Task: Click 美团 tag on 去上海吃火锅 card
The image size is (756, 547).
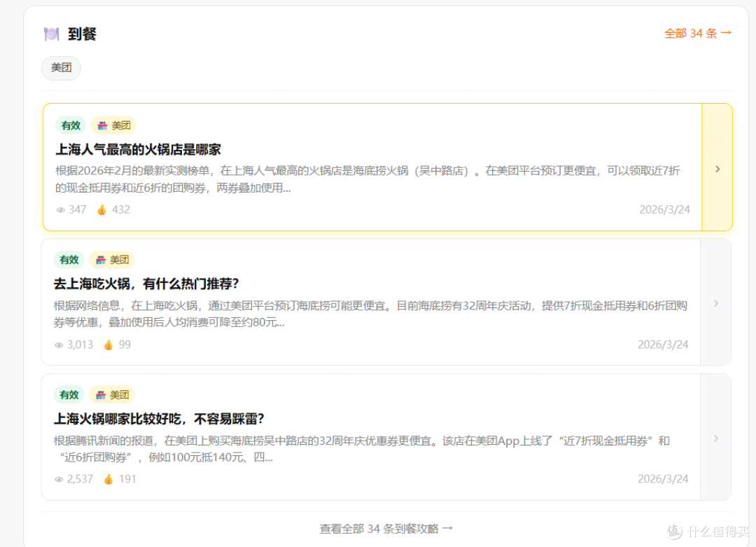Action: pos(112,260)
